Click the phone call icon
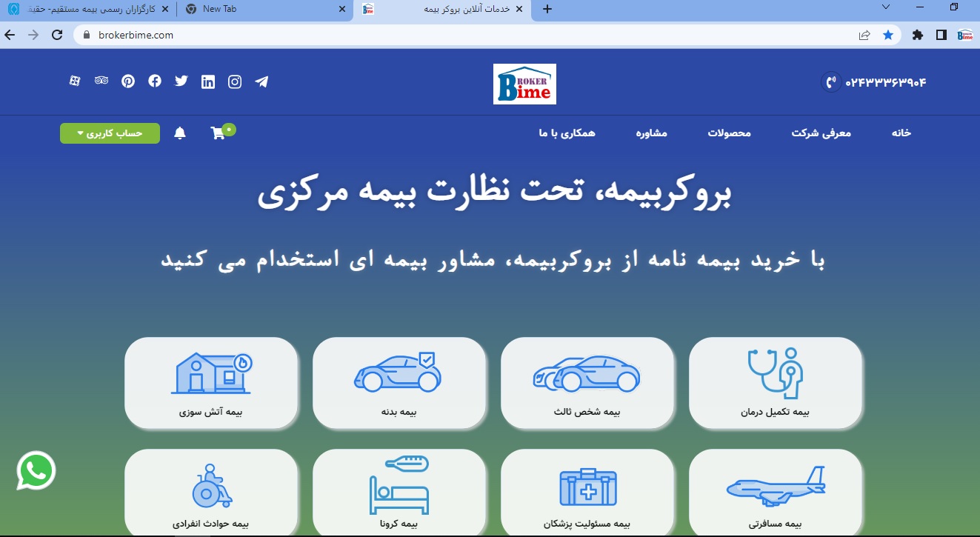Image resolution: width=980 pixels, height=537 pixels. coord(831,81)
